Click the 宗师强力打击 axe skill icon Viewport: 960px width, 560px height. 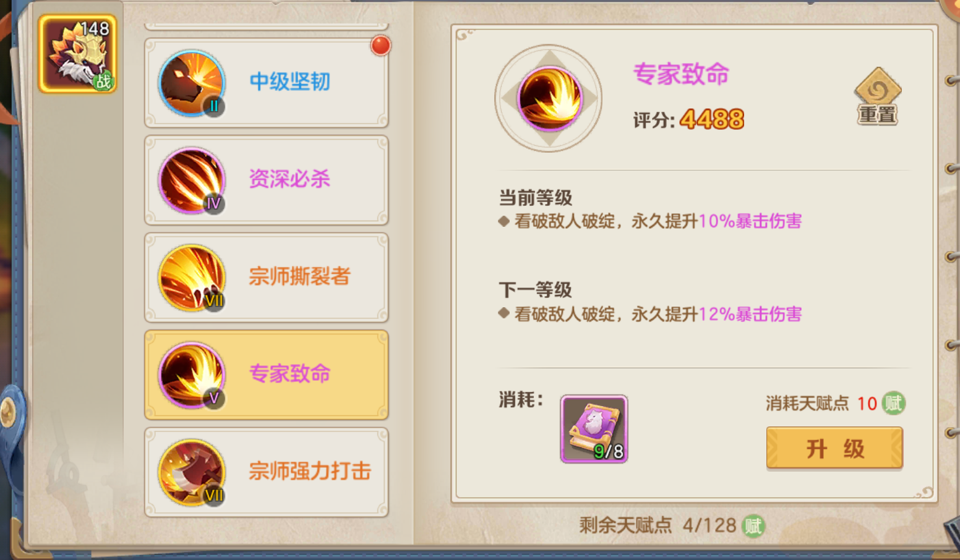point(192,473)
